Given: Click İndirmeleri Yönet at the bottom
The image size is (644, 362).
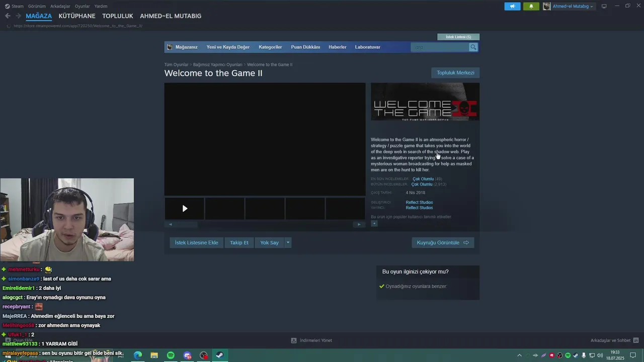Looking at the screenshot, I should click(x=316, y=340).
